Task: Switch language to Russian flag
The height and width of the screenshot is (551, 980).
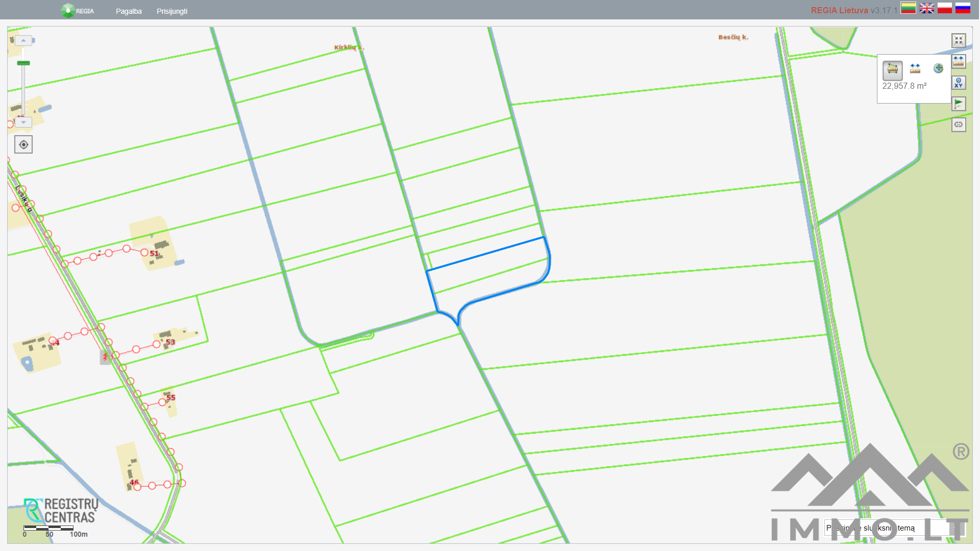Action: click(x=963, y=8)
